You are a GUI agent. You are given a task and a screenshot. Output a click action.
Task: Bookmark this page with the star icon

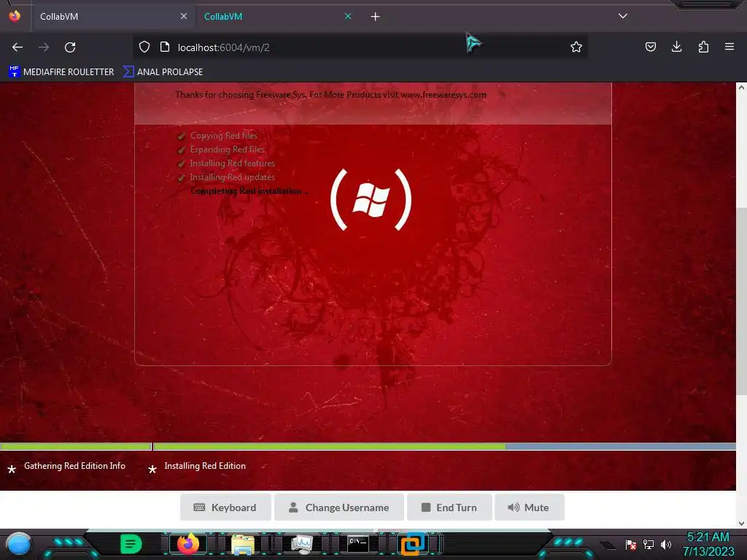pyautogui.click(x=576, y=47)
